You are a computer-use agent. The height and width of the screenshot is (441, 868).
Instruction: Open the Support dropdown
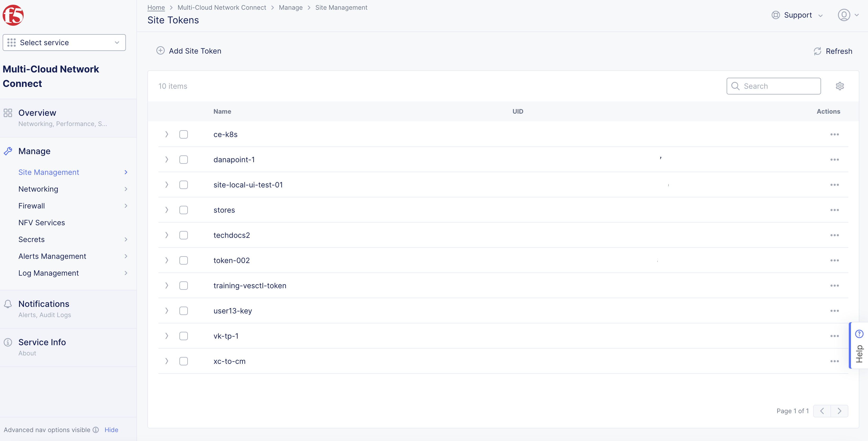tap(798, 15)
